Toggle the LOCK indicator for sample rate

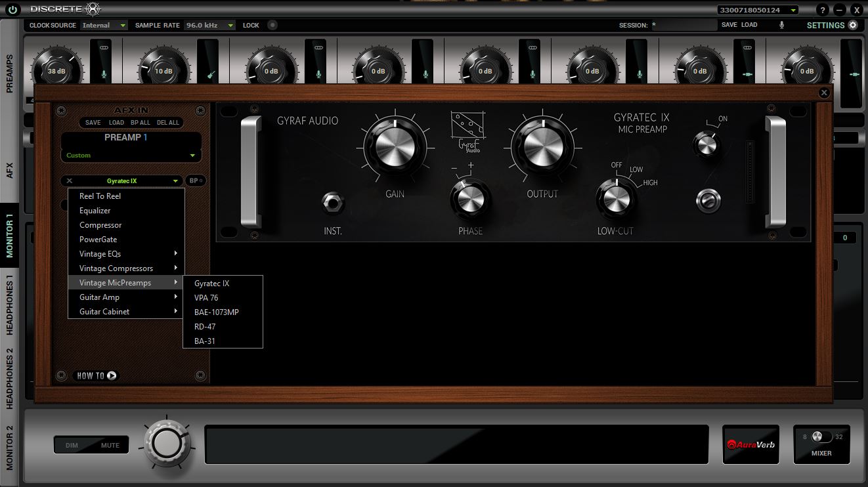click(x=272, y=25)
